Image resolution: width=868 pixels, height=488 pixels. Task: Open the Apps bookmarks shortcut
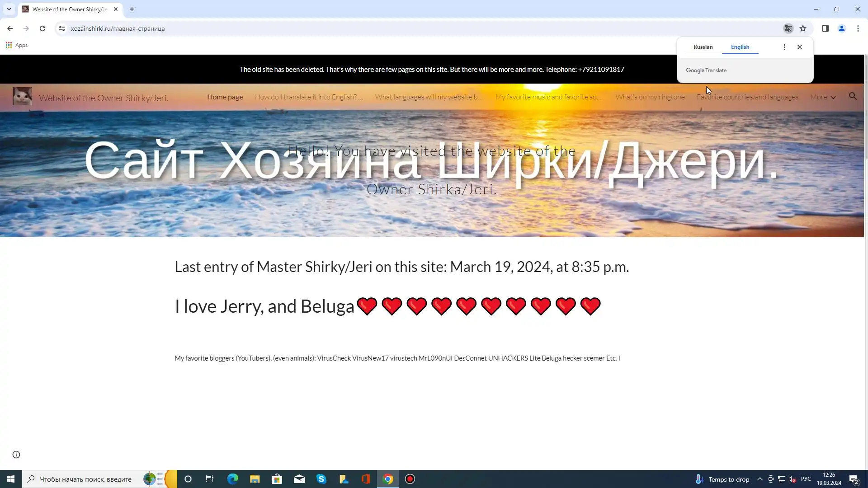[x=17, y=45]
